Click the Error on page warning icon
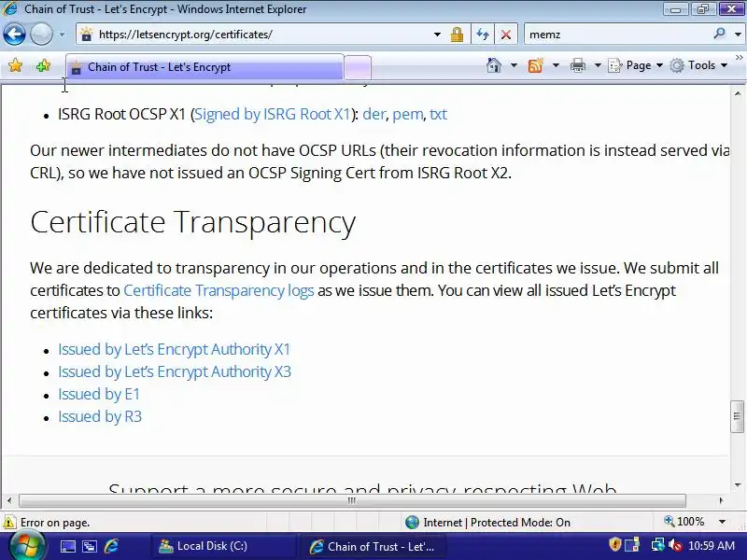Screen dimensions: 747x560 [x=9, y=523]
